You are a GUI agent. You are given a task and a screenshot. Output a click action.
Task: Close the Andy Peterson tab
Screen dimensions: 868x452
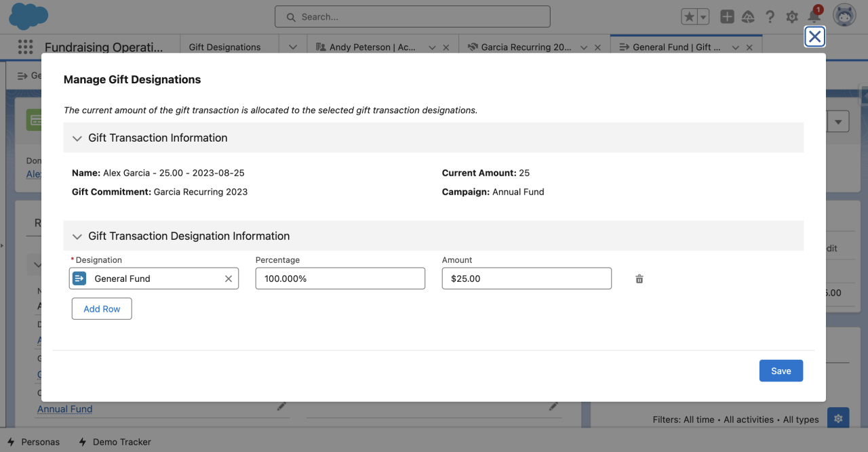tap(446, 47)
